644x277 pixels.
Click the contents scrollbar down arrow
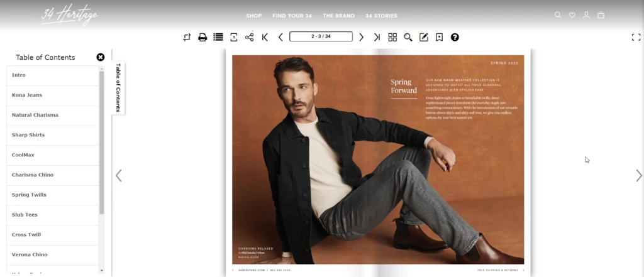101,271
